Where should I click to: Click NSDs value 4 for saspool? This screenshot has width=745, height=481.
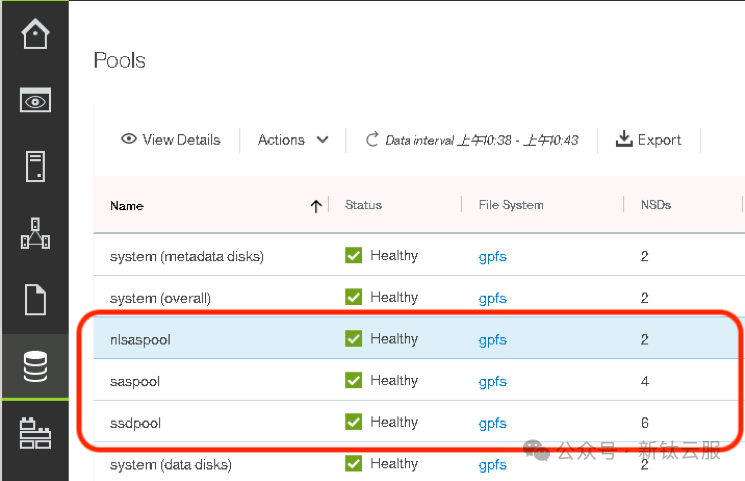coord(644,381)
